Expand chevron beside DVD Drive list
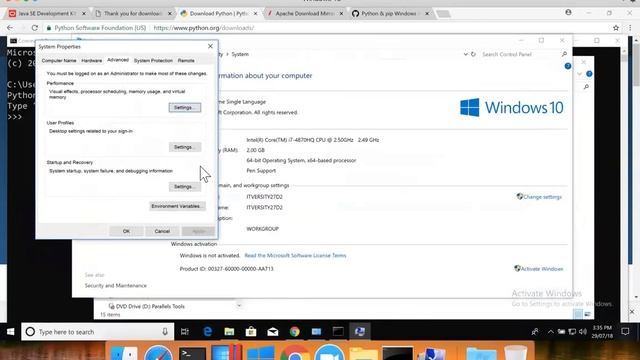The image size is (640, 360). coord(239,305)
